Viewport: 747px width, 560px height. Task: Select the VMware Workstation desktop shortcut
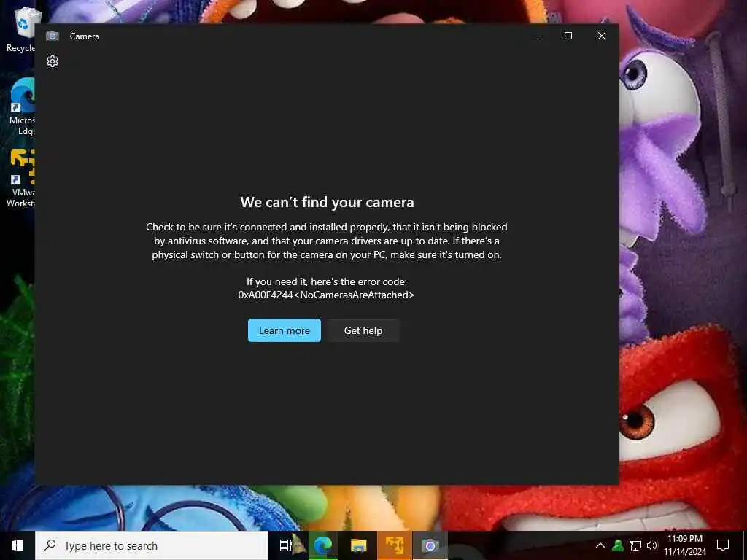coord(20,179)
